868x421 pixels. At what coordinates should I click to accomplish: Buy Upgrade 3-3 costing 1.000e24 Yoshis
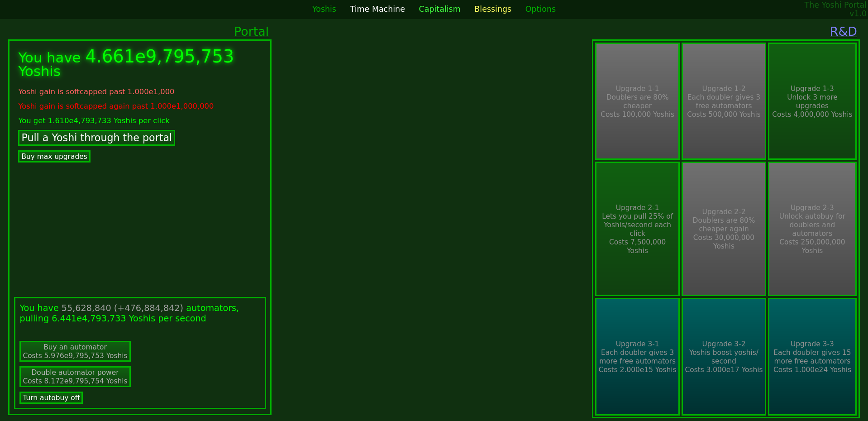(812, 357)
